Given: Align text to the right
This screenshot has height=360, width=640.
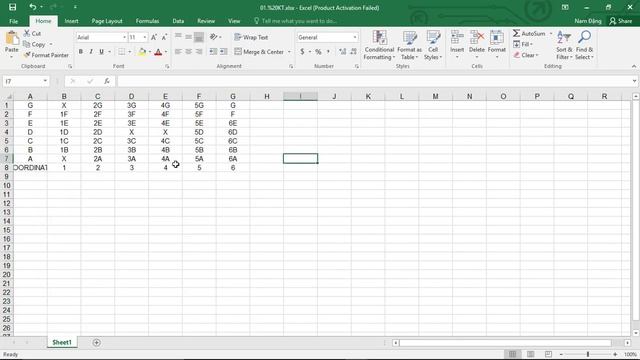Looking at the screenshot, I should tap(199, 52).
